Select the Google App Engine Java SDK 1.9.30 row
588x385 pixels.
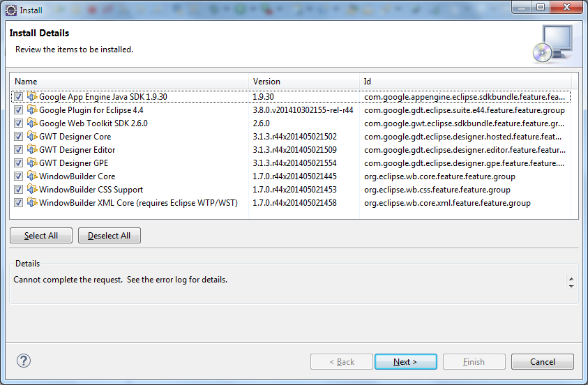coord(291,97)
